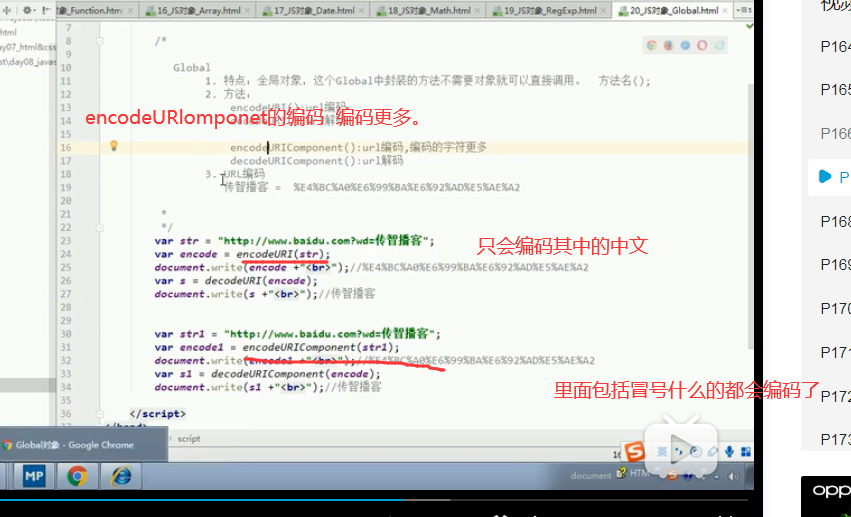Click the currently playing video list marker
Screen dimensions: 851x517
[x=825, y=176]
